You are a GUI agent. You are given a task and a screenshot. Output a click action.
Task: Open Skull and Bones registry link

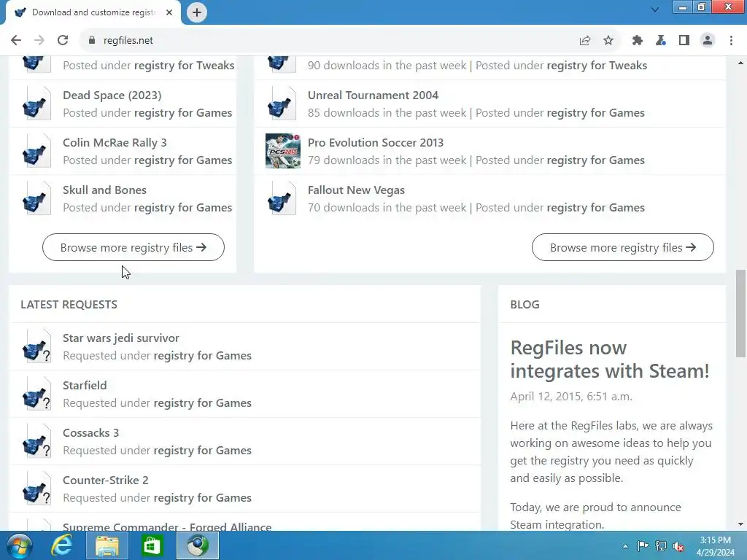[105, 190]
